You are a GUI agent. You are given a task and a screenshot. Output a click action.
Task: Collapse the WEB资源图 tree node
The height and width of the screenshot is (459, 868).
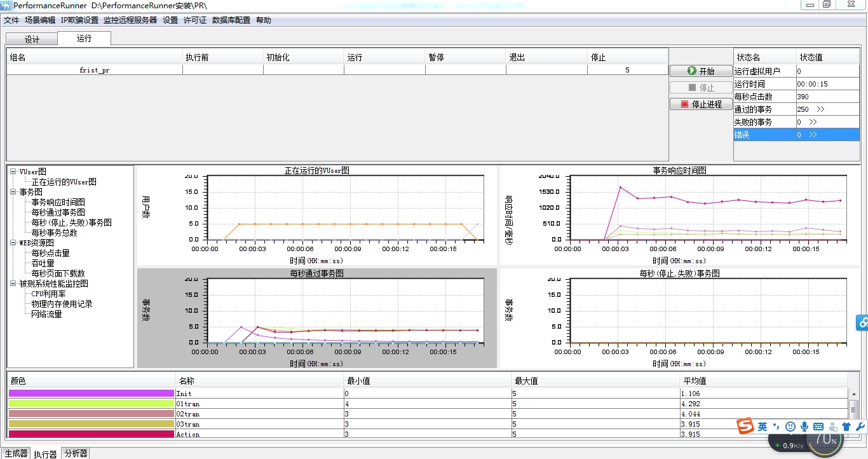13,243
